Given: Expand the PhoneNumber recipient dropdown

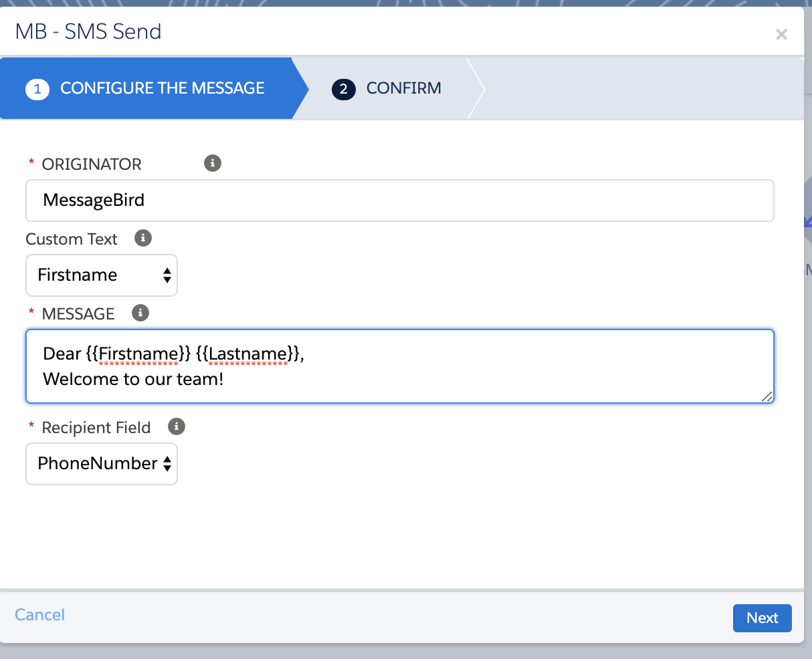Looking at the screenshot, I should pyautogui.click(x=102, y=464).
